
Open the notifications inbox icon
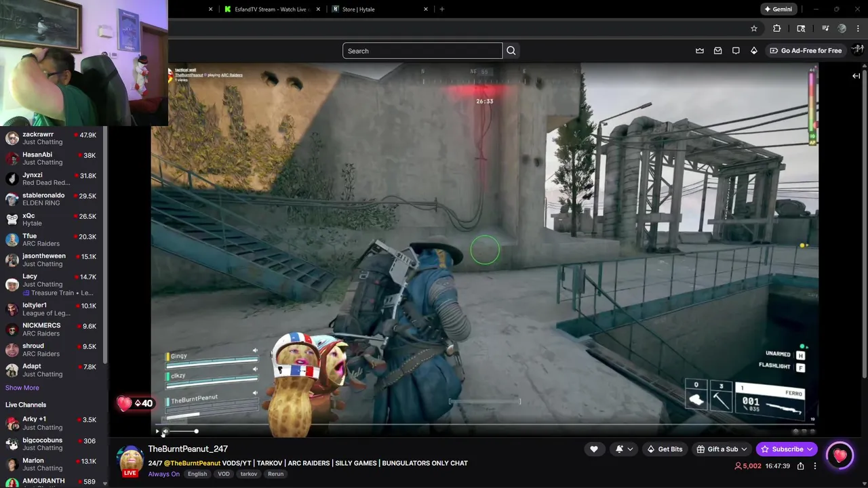coord(717,51)
